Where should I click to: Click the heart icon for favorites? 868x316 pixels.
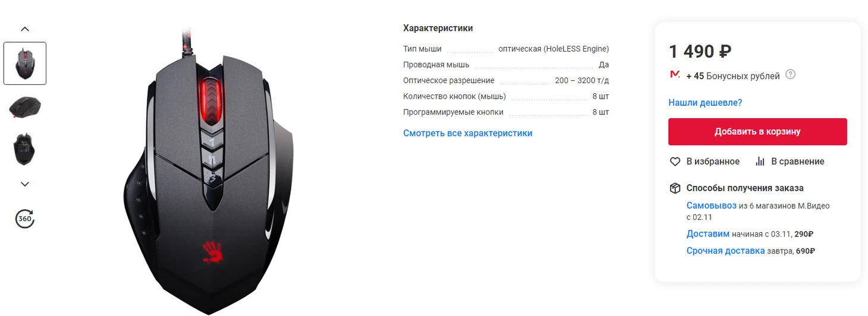(x=675, y=162)
